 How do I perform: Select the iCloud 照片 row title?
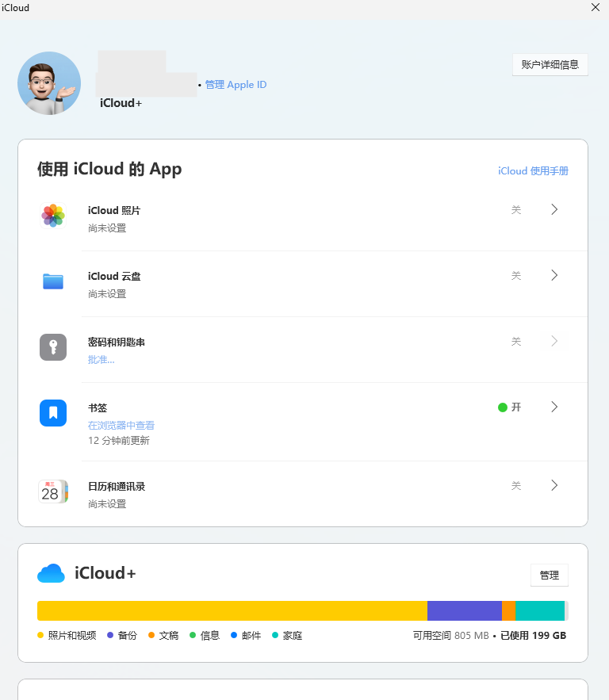click(114, 211)
